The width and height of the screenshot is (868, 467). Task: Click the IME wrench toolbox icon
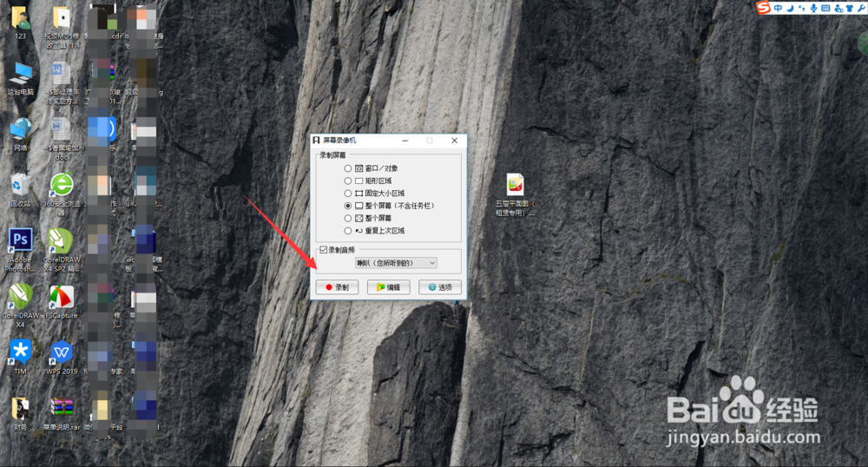click(861, 8)
